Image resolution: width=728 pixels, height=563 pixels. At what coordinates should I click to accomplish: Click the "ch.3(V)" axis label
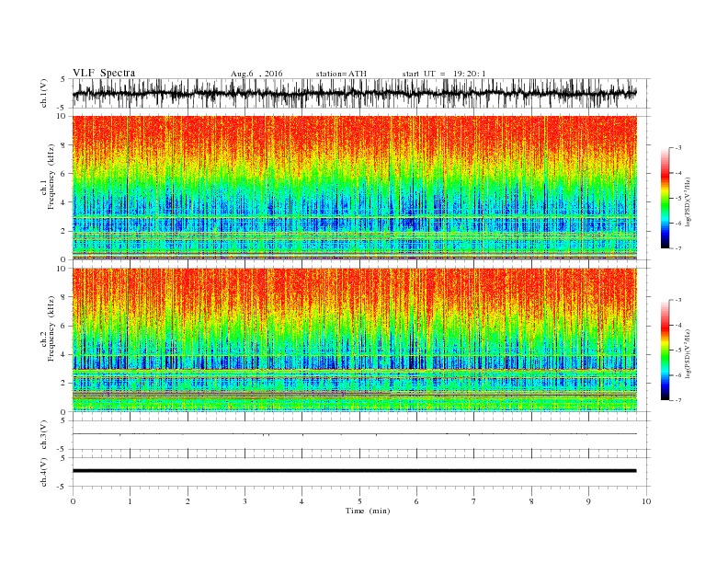pos(43,435)
